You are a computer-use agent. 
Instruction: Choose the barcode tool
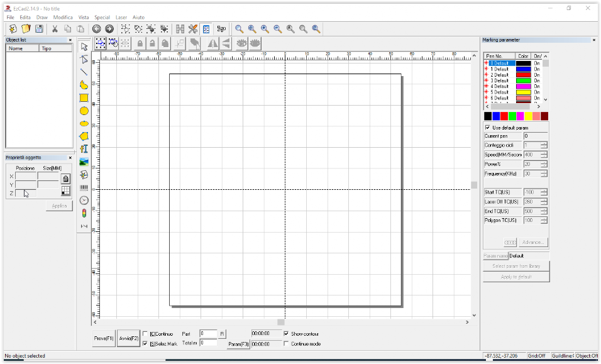[84, 187]
